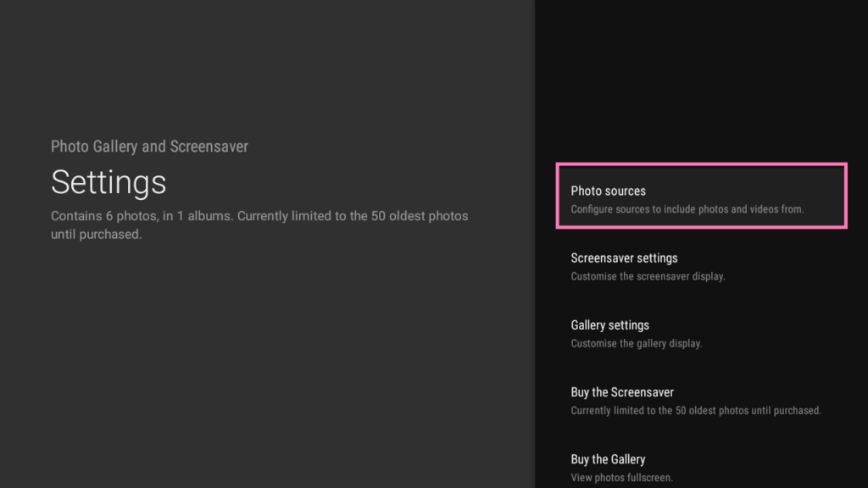Screen dimensions: 868x488
Task: Click the empty area above the breadcrumb text
Action: click(x=265, y=66)
